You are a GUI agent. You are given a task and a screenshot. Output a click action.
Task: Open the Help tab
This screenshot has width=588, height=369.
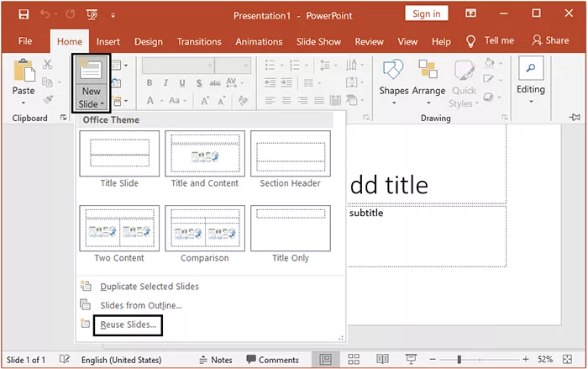coord(441,41)
